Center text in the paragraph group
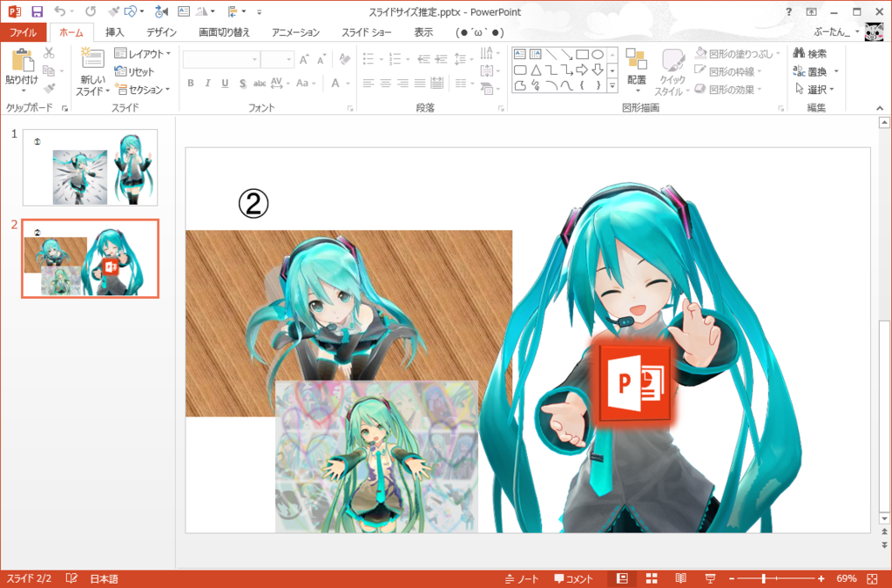This screenshot has width=892, height=588. [x=385, y=83]
